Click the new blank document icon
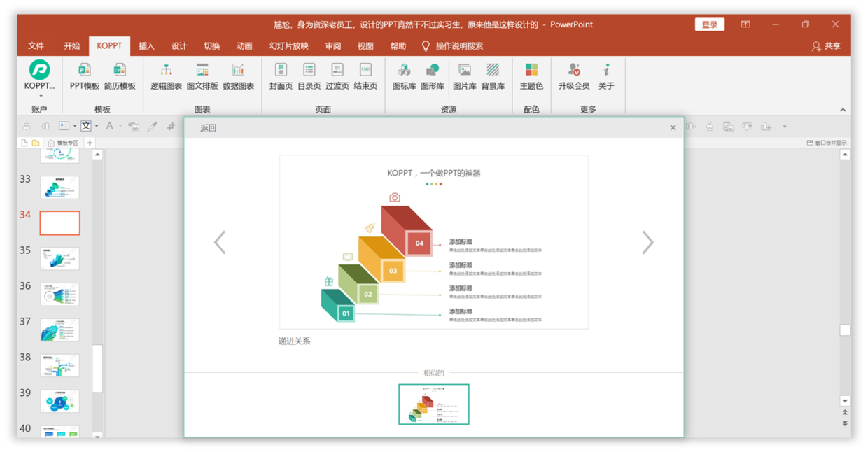The height and width of the screenshot is (452, 868). [24, 143]
